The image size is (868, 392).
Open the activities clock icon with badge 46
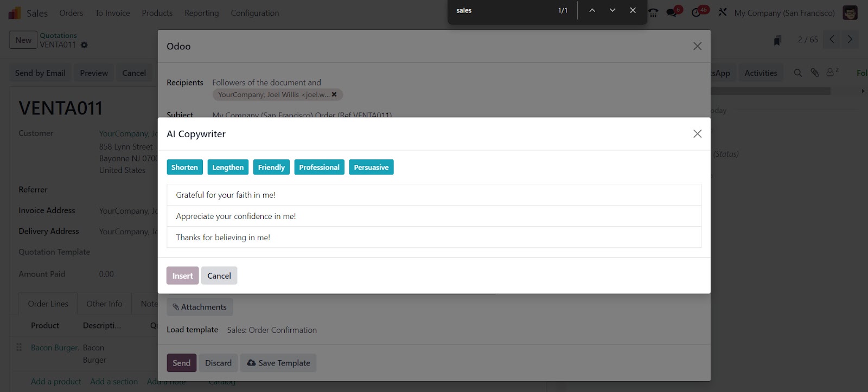click(x=697, y=12)
